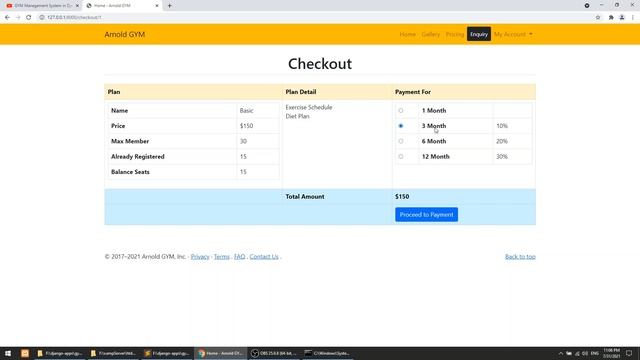Viewport: 640px width, 360px height.
Task: Open the xampp folder taskbar item
Action: click(x=113, y=353)
